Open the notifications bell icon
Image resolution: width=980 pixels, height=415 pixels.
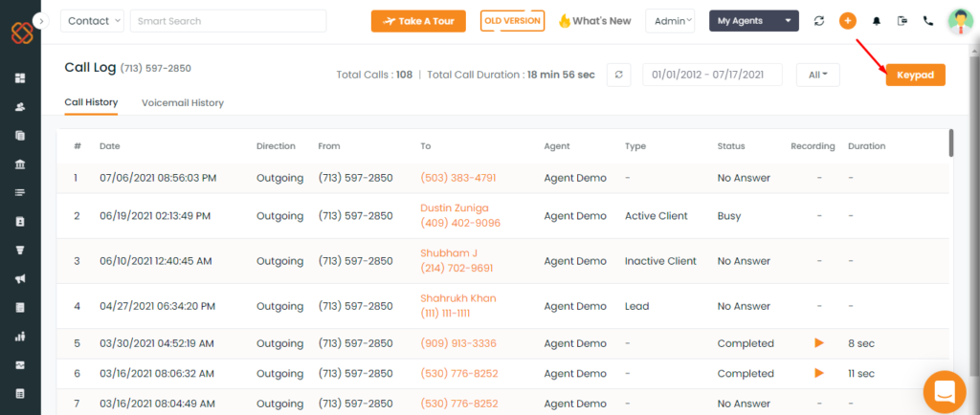pyautogui.click(x=877, y=21)
